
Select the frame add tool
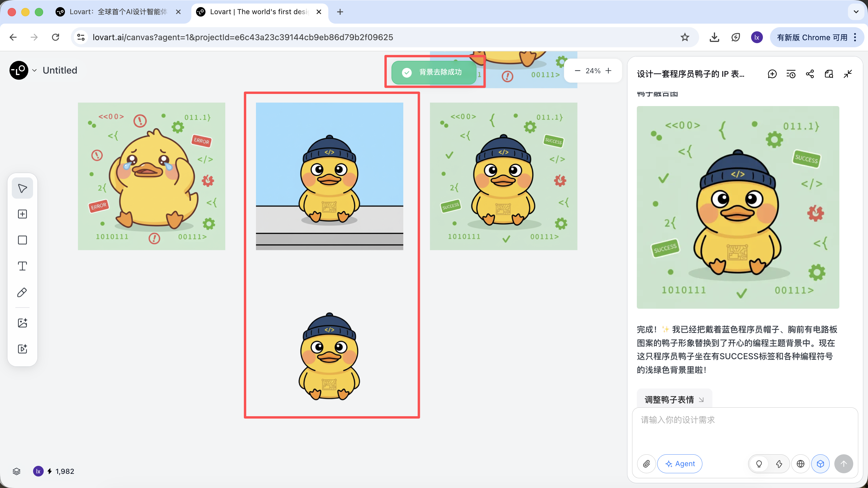[22, 214]
